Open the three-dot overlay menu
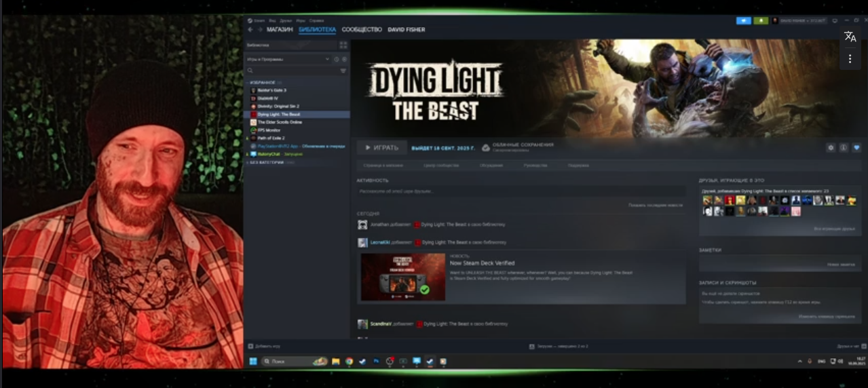Viewport: 868px width, 388px height. coord(850,59)
